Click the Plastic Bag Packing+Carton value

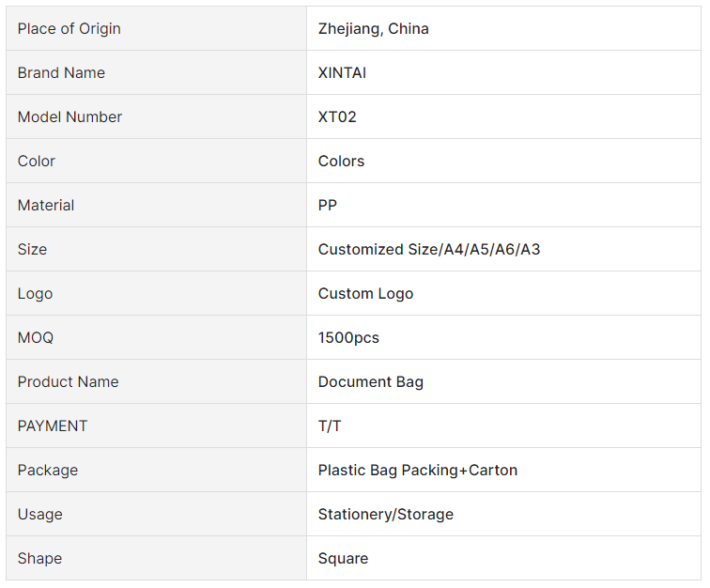point(418,471)
